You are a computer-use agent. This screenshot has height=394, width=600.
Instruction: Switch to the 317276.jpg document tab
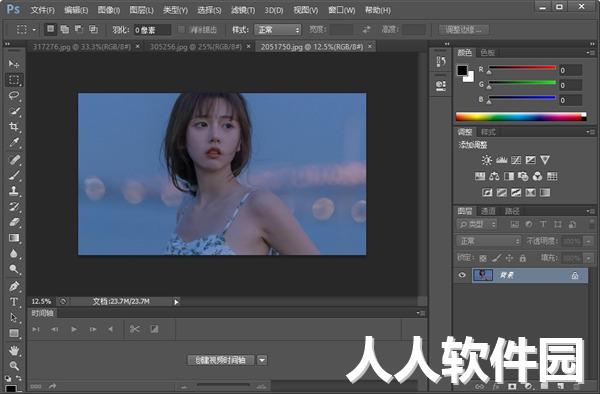point(82,47)
